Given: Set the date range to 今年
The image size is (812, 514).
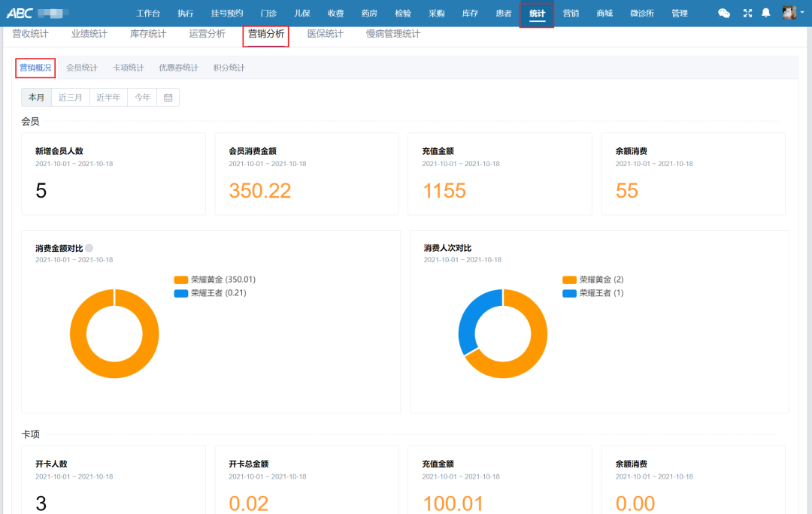Looking at the screenshot, I should pos(142,97).
